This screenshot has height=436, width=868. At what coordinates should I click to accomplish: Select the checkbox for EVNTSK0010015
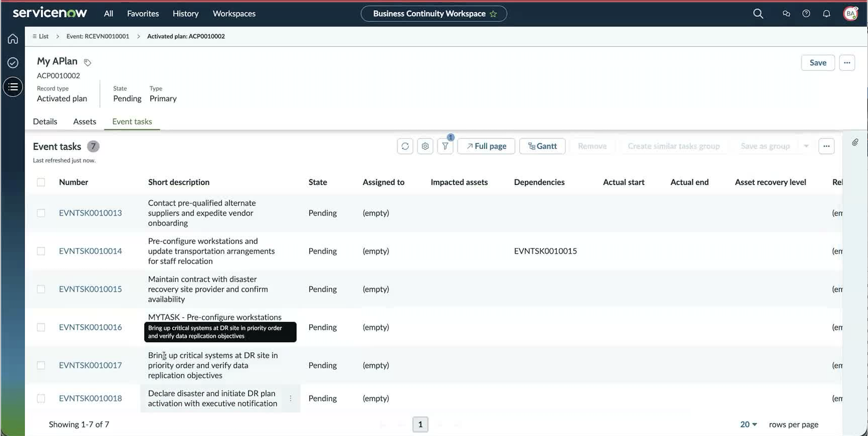tap(41, 289)
